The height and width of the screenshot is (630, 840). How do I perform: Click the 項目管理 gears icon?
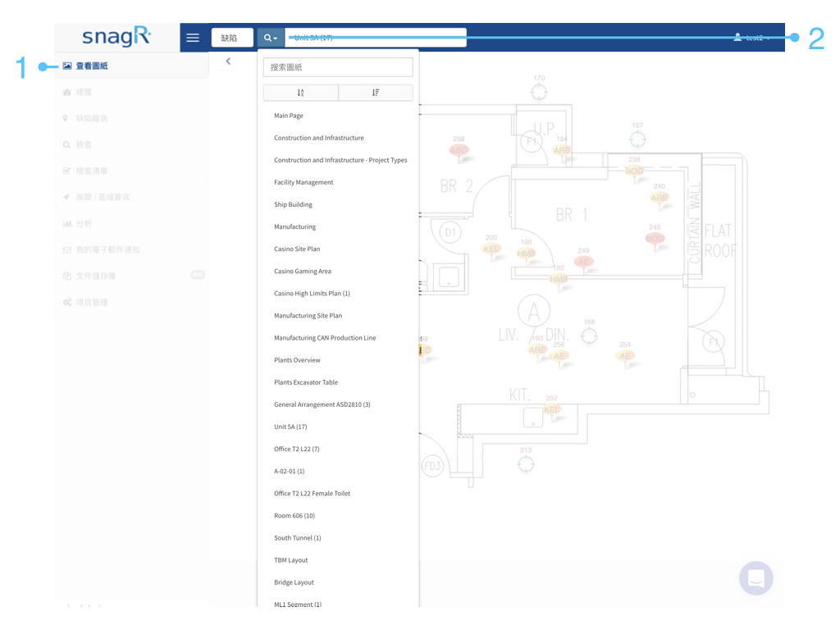point(67,302)
